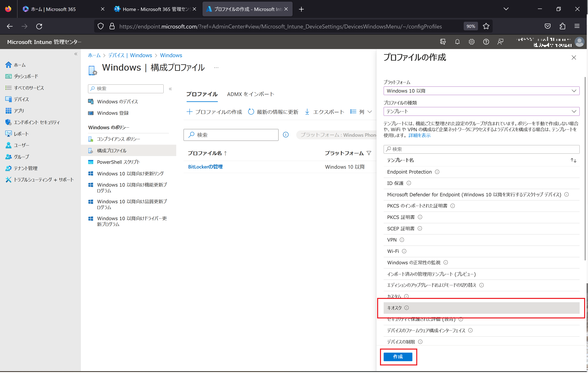Click the resource menu 検索 field
Screen dimensions: 588x374
(x=126, y=89)
